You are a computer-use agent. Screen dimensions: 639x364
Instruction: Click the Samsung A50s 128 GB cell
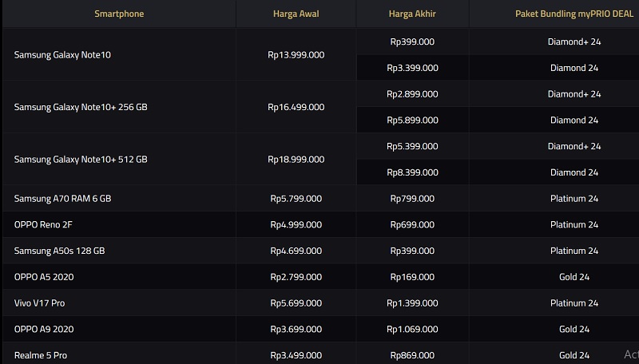pyautogui.click(x=59, y=251)
